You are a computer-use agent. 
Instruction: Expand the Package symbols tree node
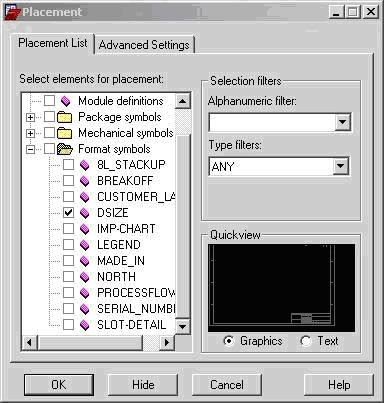[x=30, y=117]
